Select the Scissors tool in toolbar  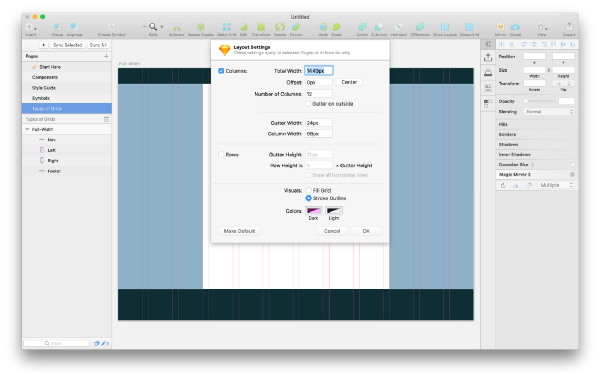tap(176, 27)
